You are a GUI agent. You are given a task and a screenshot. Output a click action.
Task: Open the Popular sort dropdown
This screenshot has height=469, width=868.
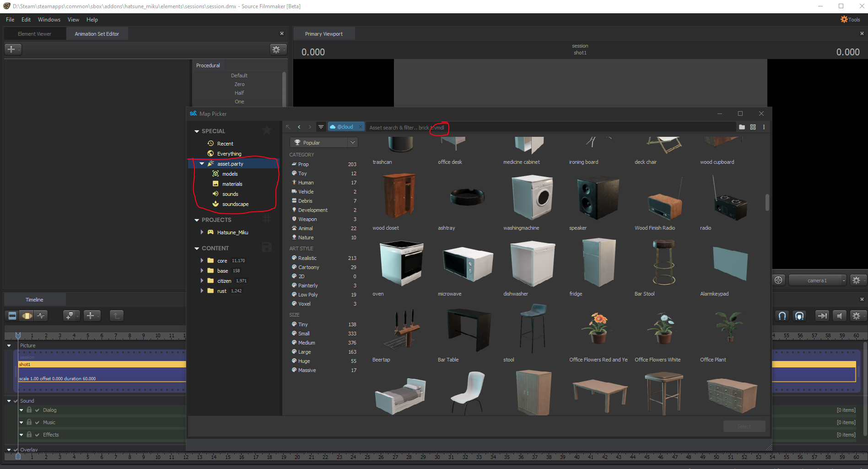(x=323, y=142)
